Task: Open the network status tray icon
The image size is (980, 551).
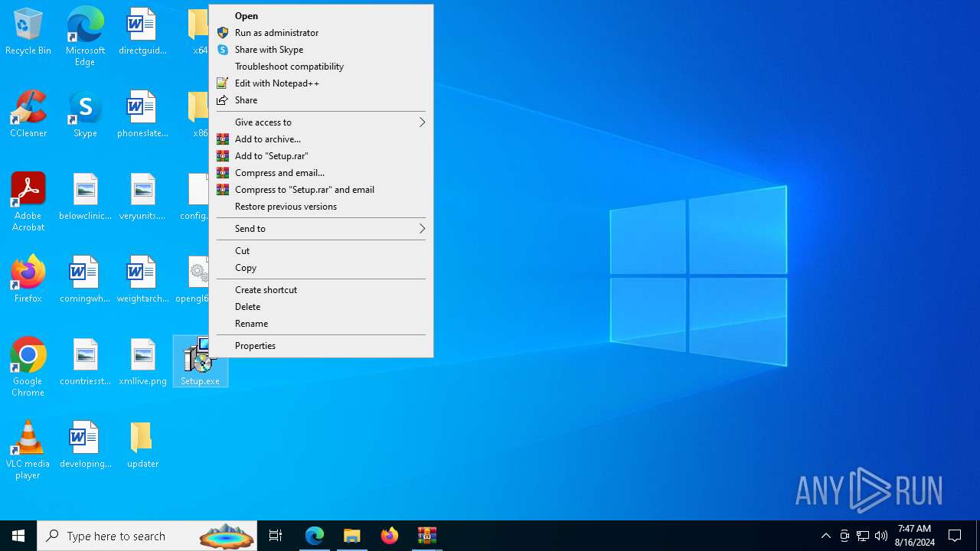Action: [x=863, y=536]
